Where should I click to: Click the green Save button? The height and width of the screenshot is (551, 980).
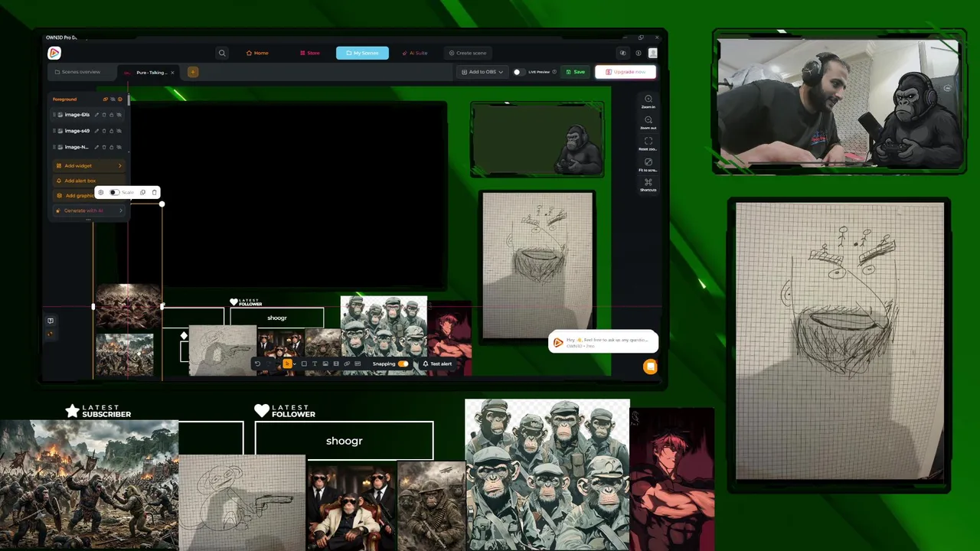(x=576, y=72)
